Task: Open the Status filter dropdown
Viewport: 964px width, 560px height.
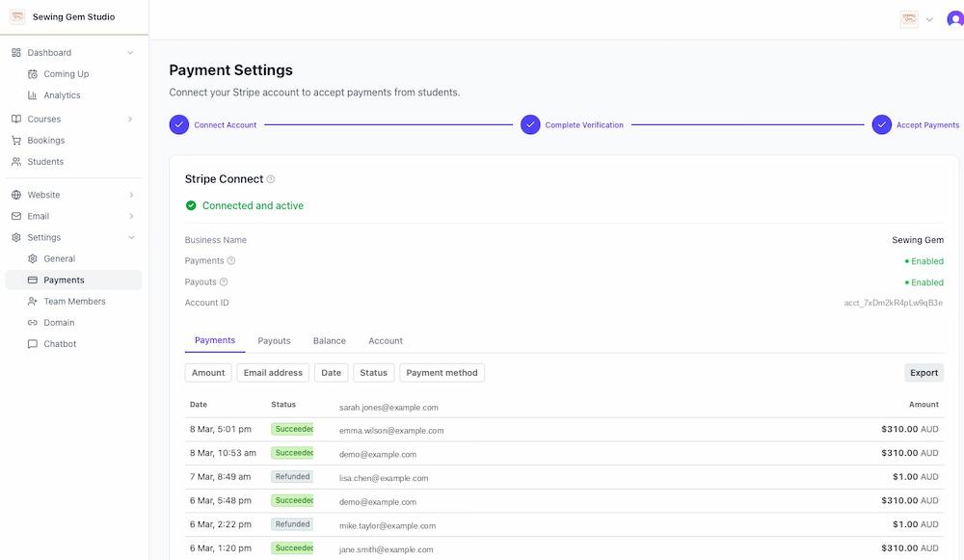Action: click(x=373, y=372)
